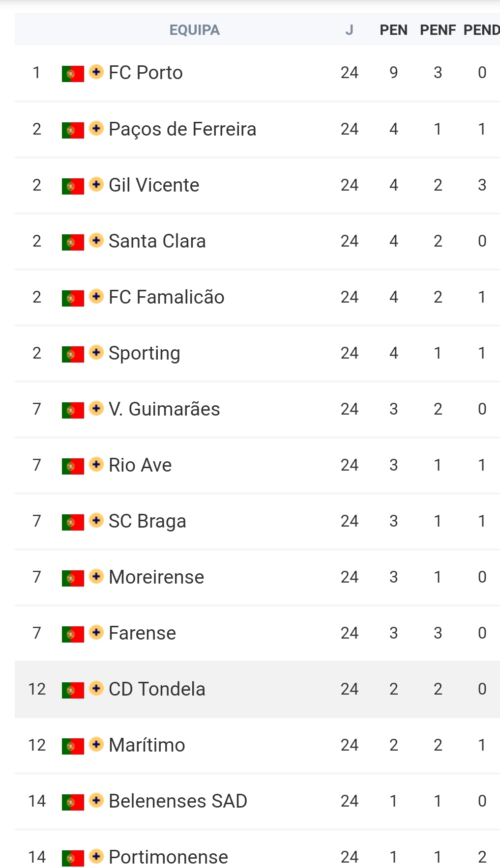Expand the Paços de Ferreira row details
Viewport: 500px width, 868px height.
tap(96, 129)
